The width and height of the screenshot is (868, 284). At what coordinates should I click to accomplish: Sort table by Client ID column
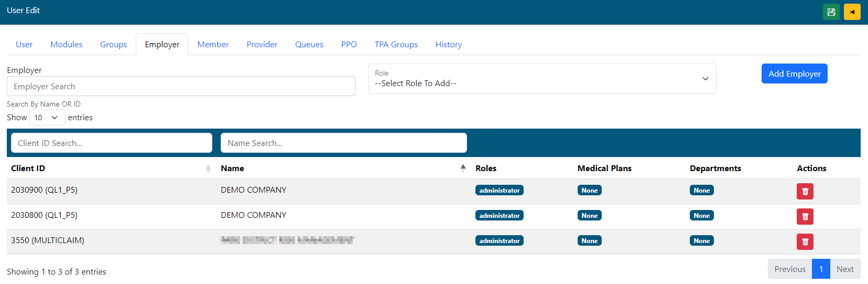pos(208,169)
